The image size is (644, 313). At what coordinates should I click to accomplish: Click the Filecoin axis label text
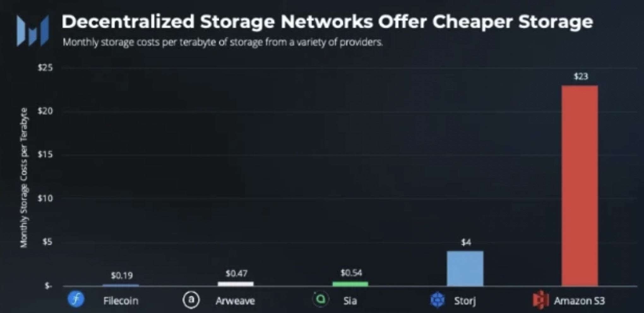(121, 301)
